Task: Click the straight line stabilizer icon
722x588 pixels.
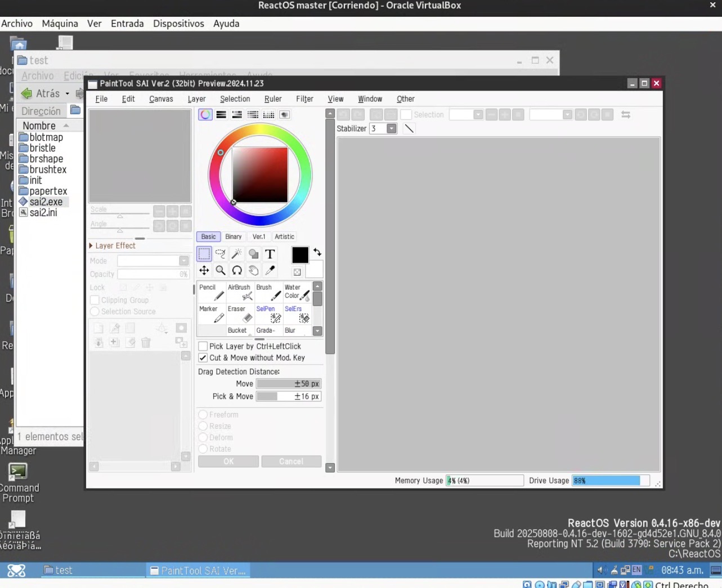Action: point(409,129)
